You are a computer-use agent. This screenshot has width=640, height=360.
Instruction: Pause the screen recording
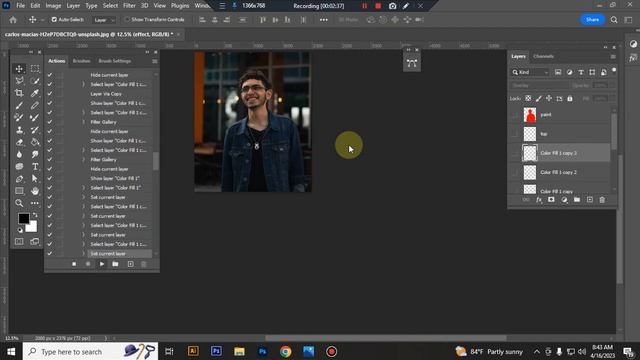coord(364,6)
